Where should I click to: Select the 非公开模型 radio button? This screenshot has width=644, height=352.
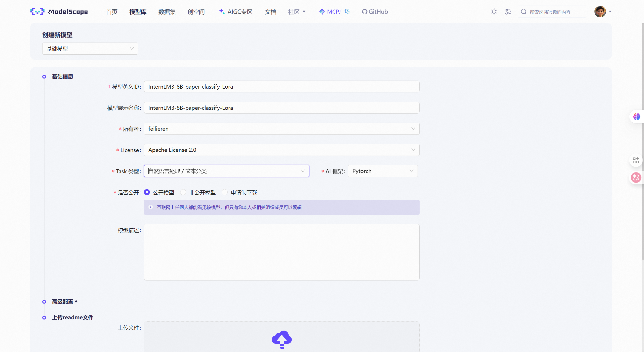(183, 192)
